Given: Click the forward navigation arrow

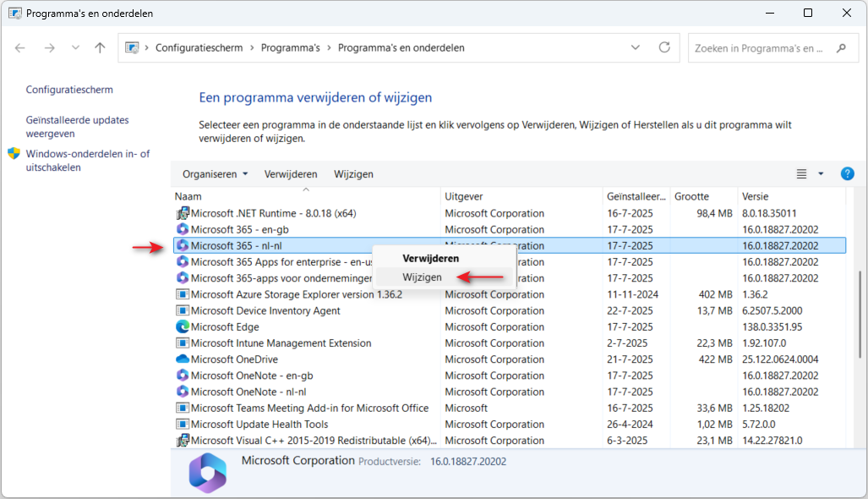Looking at the screenshot, I should click(x=49, y=48).
